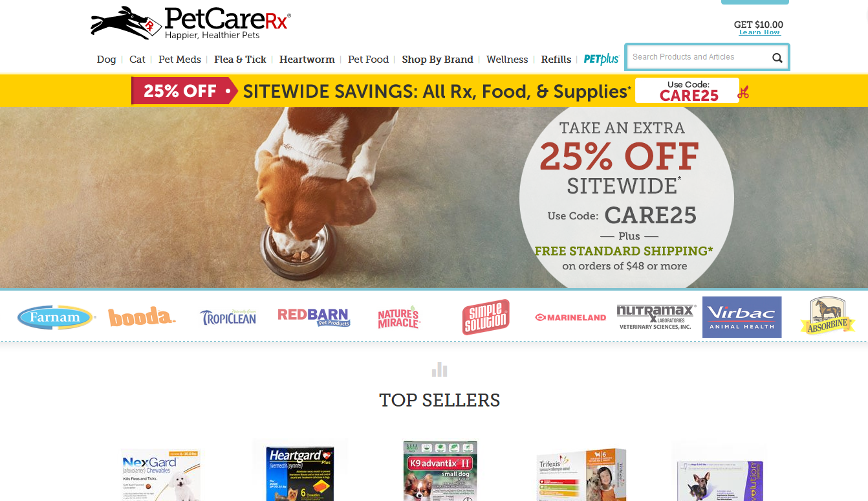
Task: Click the Simple Solution brand logo
Action: [x=486, y=317]
